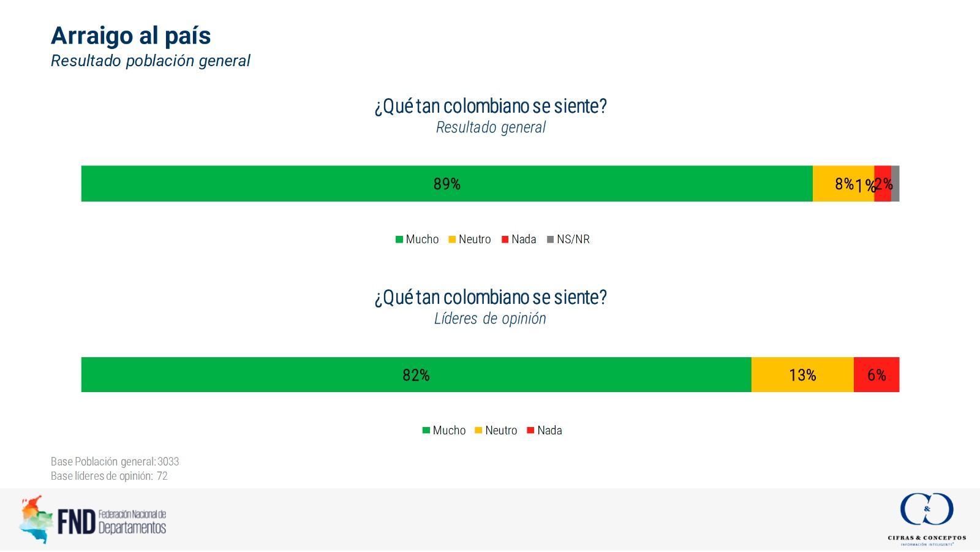Viewport: 980px width, 552px height.
Task: Click the Colombia map logo icon
Action: pyautogui.click(x=36, y=520)
